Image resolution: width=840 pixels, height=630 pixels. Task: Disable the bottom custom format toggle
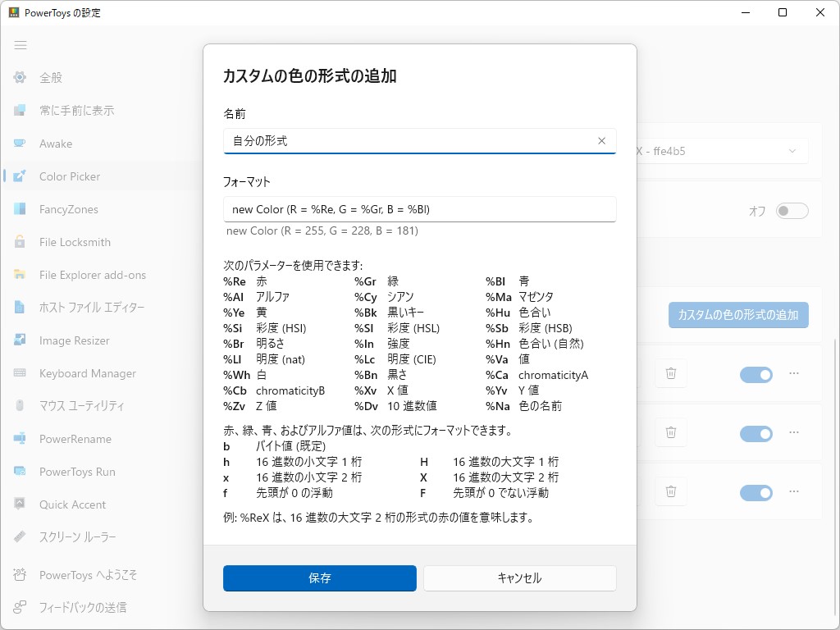click(756, 492)
